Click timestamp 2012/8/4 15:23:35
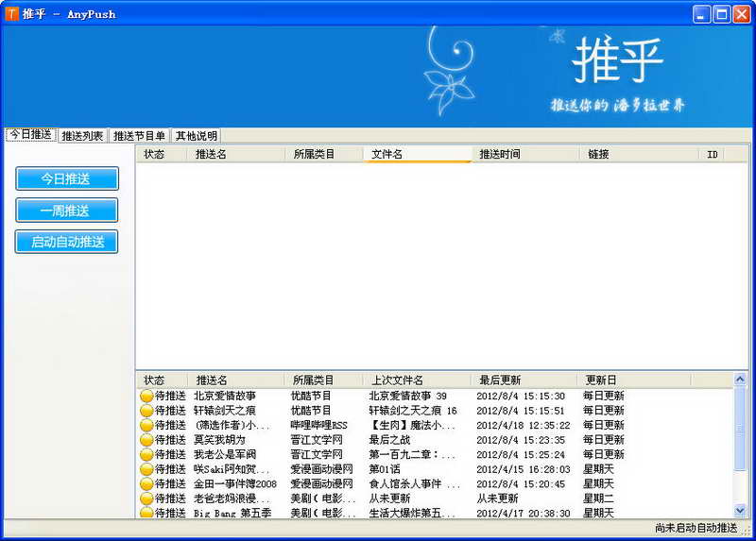Image resolution: width=756 pixels, height=541 pixels. tap(521, 440)
